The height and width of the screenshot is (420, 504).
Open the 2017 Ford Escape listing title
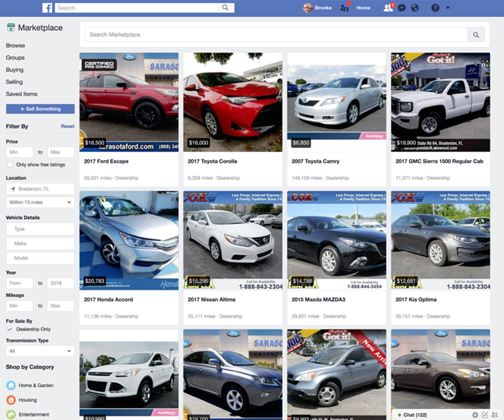[106, 161]
